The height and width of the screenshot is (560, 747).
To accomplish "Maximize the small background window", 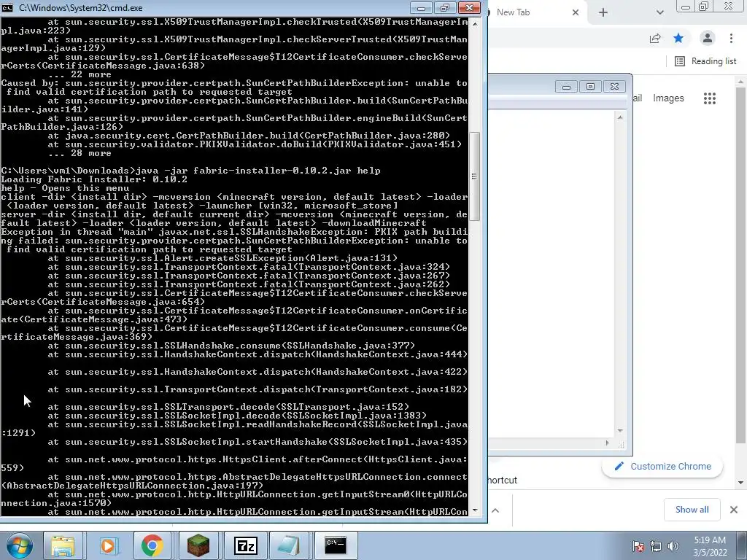I will pos(590,86).
